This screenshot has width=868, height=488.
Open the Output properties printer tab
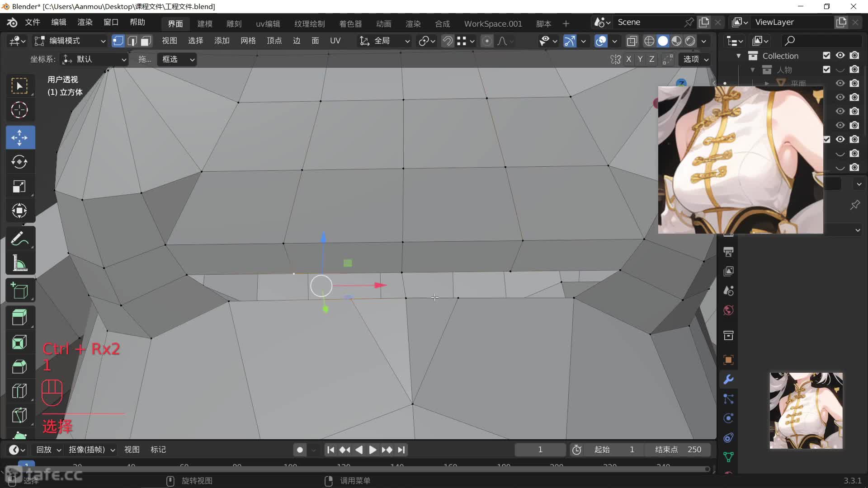(728, 252)
